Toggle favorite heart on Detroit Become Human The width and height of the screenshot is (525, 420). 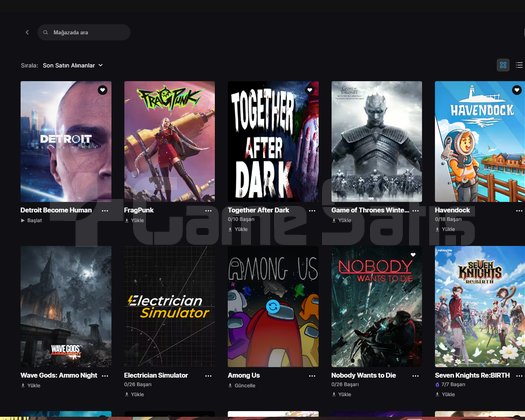pyautogui.click(x=102, y=90)
